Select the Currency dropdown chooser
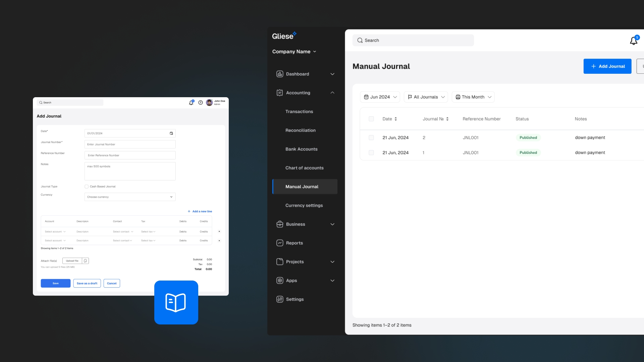 (129, 197)
